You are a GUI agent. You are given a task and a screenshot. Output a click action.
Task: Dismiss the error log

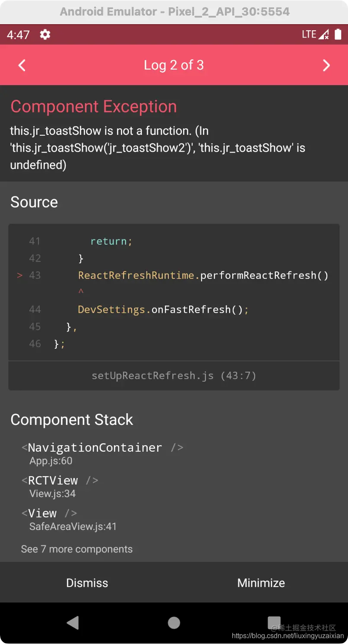click(x=87, y=583)
